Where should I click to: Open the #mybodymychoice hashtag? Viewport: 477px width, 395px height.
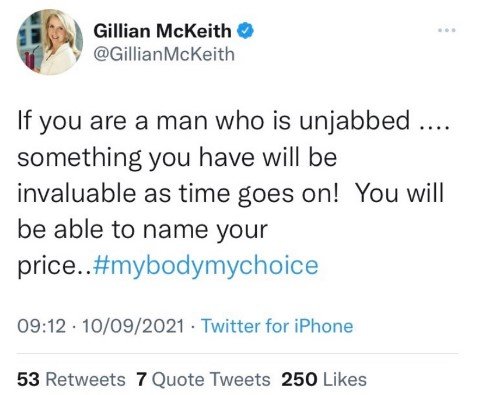click(206, 266)
